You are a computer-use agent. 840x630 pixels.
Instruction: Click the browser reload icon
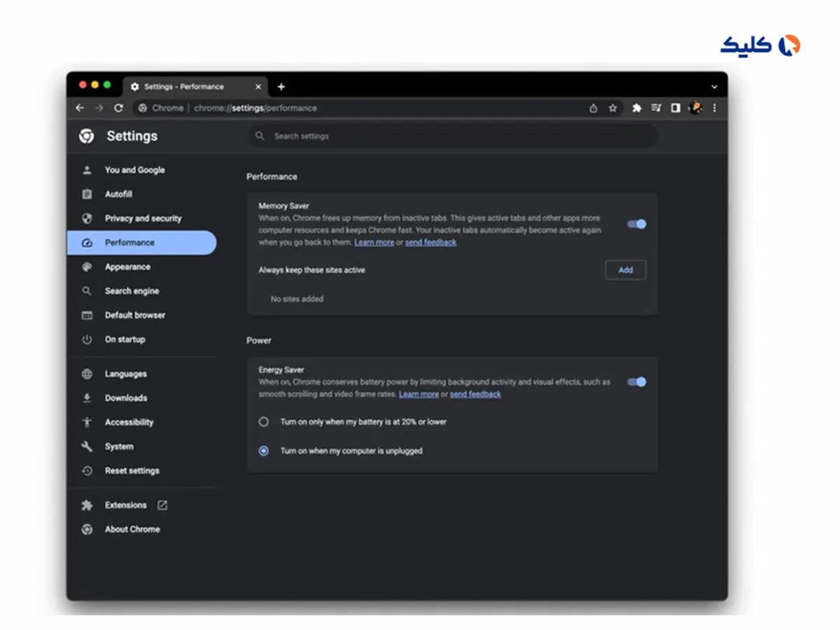pos(118,108)
